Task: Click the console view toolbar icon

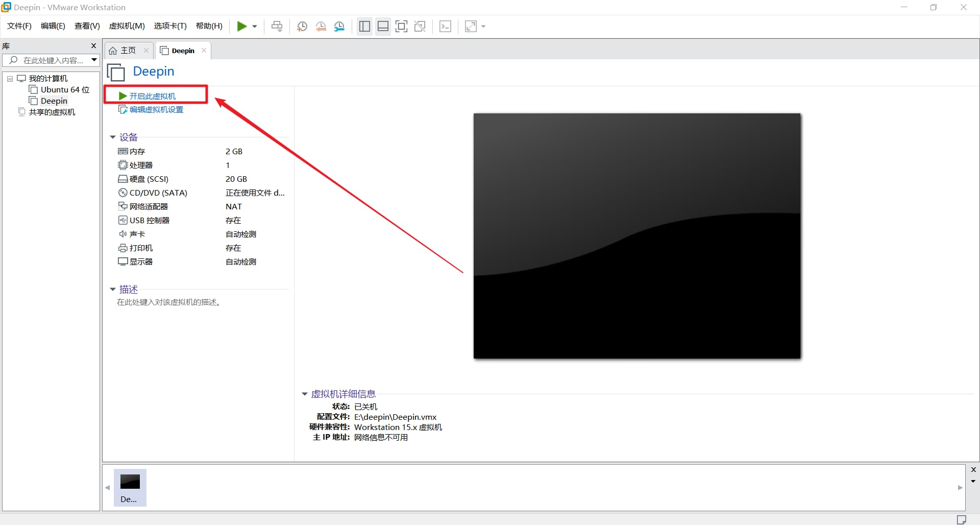Action: (445, 27)
